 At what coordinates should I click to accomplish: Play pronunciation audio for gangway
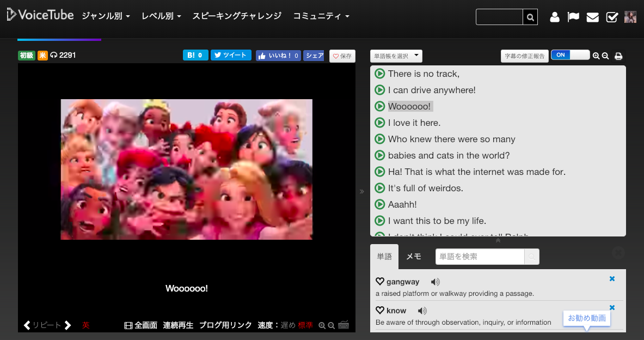436,282
